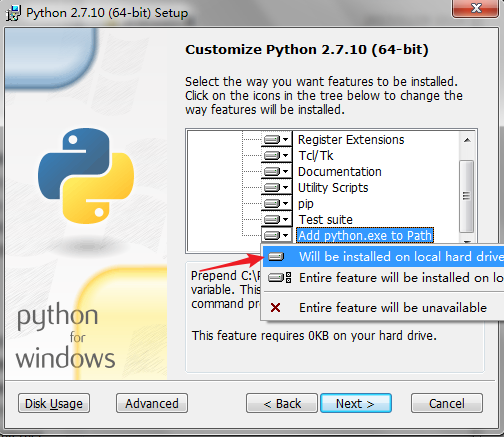Image resolution: width=504 pixels, height=437 pixels.
Task: Open the Documentation feature dropdown icon
Action: (276, 171)
